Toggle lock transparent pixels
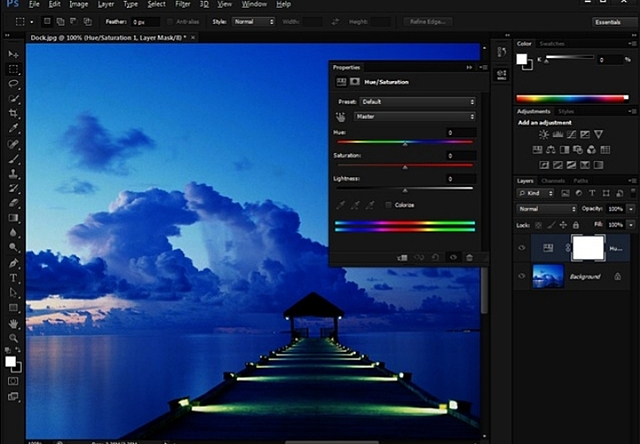This screenshot has width=640, height=444. [x=538, y=225]
